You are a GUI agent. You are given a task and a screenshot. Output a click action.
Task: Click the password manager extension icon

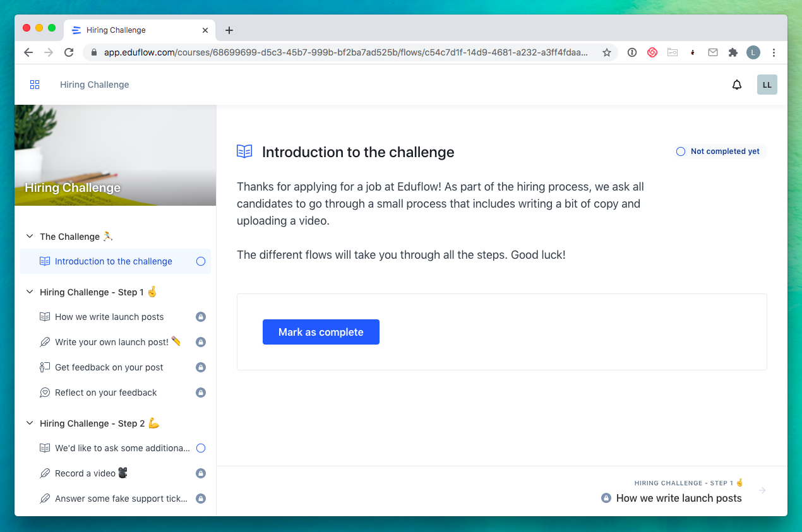tap(632, 52)
